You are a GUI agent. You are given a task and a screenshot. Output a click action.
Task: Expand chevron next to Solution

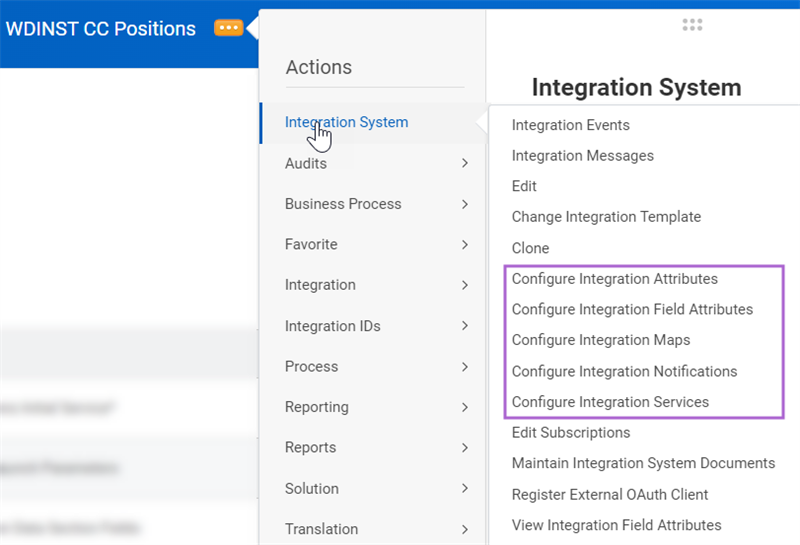(465, 488)
